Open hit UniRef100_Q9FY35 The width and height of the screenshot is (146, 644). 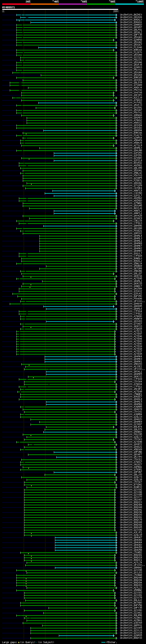[131, 608]
